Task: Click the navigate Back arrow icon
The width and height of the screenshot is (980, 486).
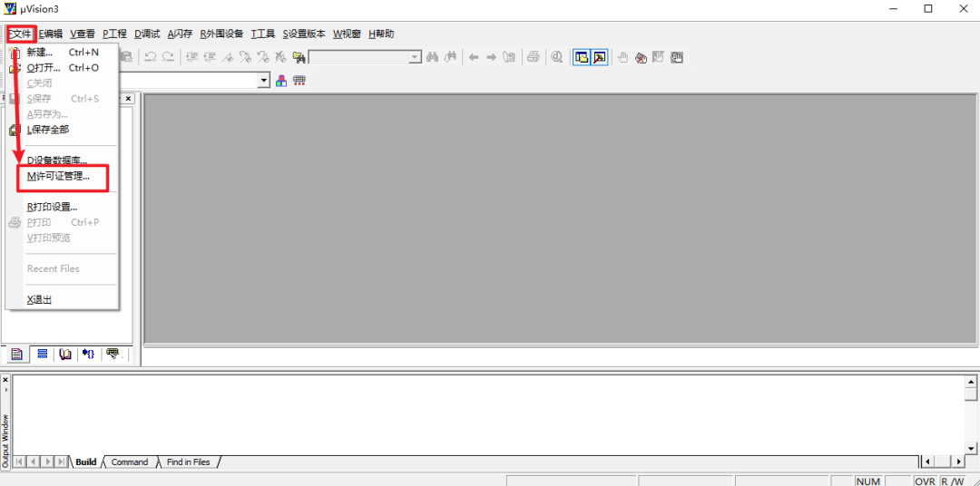Action: pos(474,57)
